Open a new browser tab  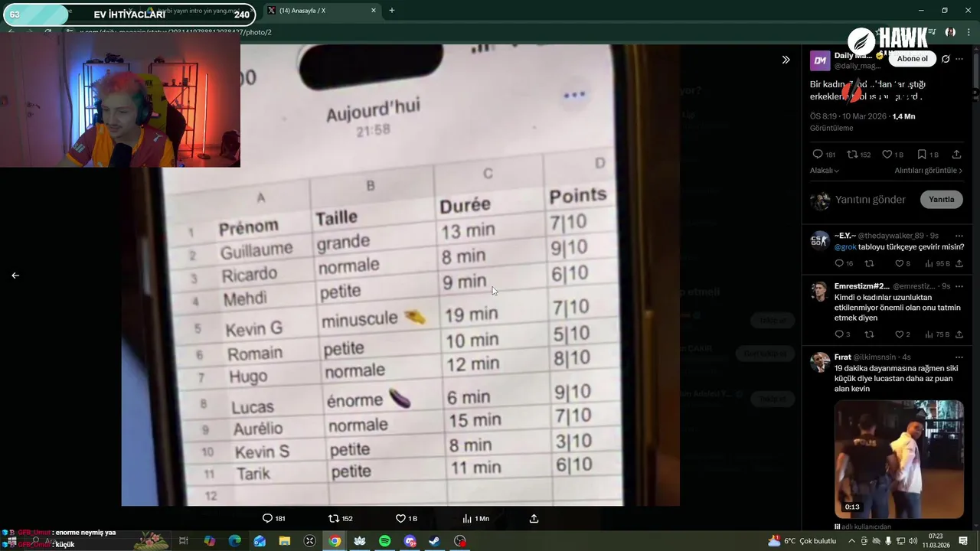click(x=392, y=11)
